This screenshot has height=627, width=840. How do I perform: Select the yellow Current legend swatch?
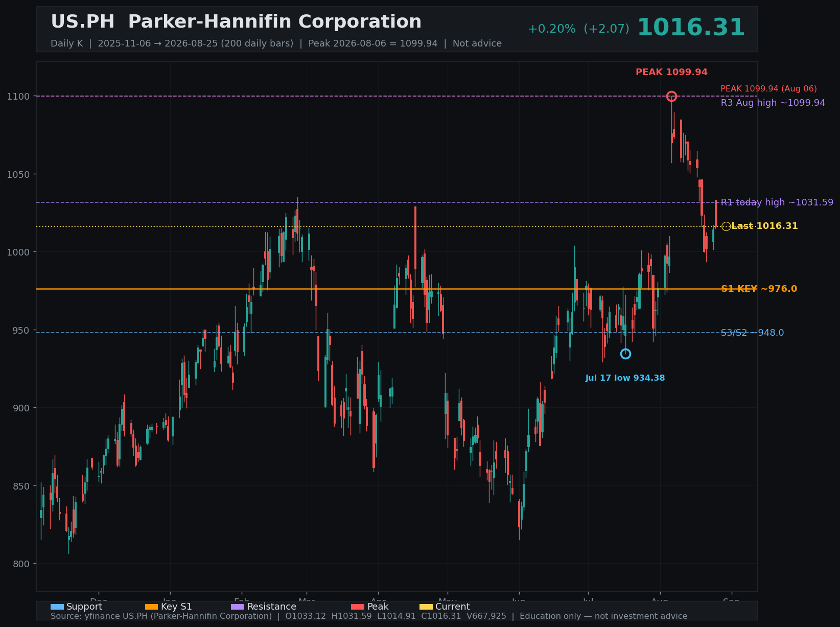pos(426,607)
